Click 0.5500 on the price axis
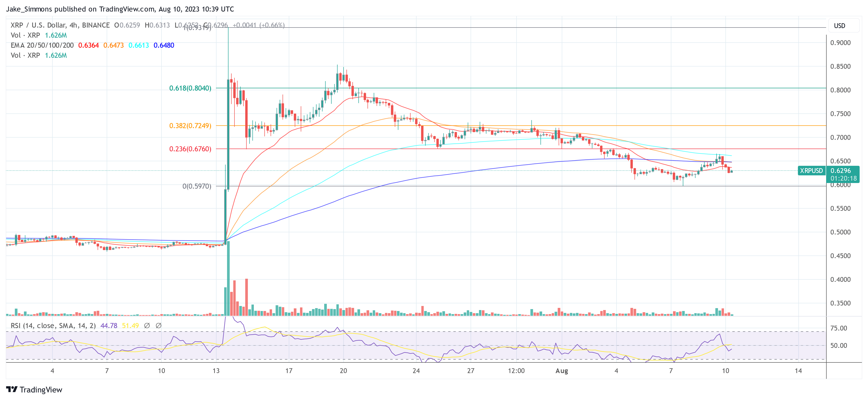Viewport: 868px width, 400px height. coord(840,208)
